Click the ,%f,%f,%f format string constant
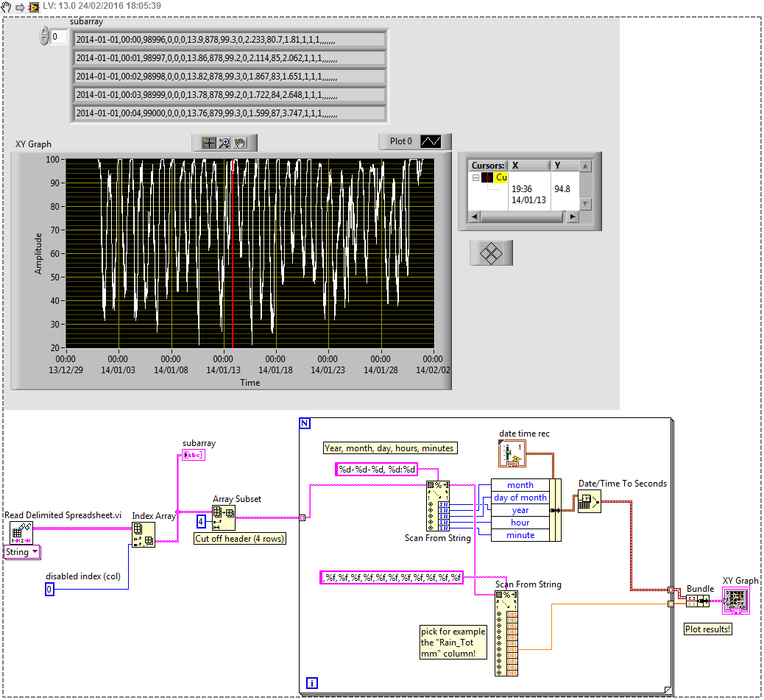The image size is (764, 700). tap(392, 578)
